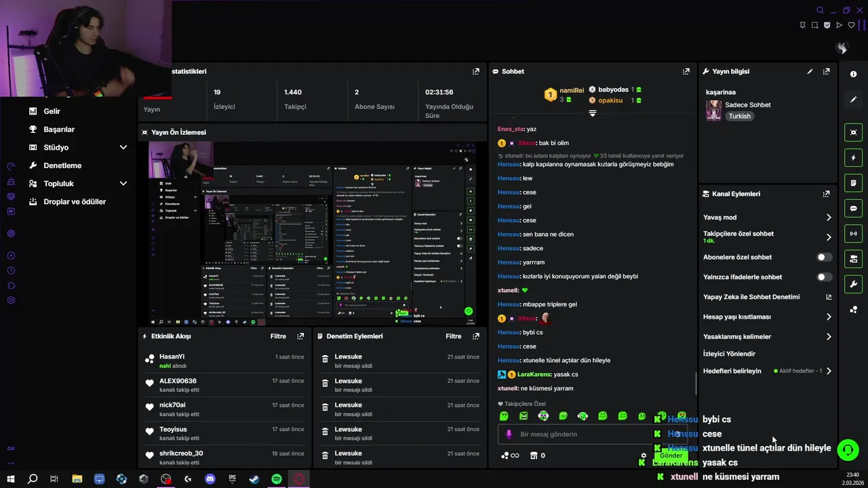868x488 pixels.
Task: Open the chat settings gear icon
Action: click(644, 456)
